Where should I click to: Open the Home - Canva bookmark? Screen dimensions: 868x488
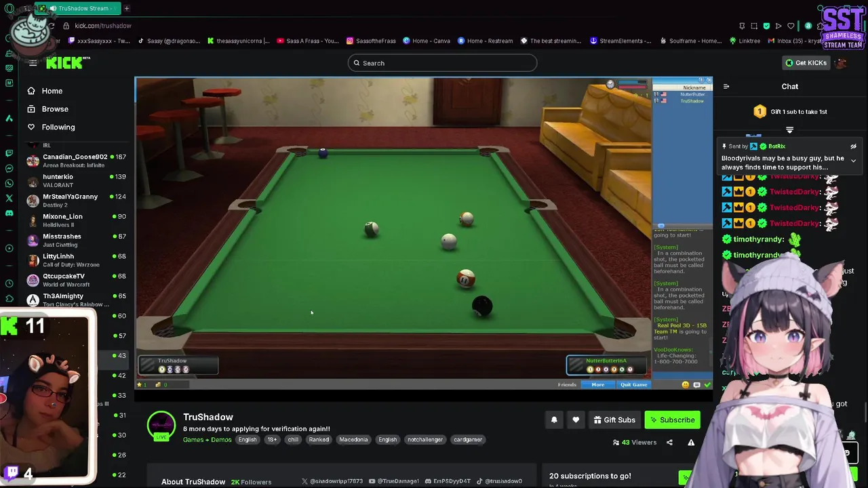(427, 41)
